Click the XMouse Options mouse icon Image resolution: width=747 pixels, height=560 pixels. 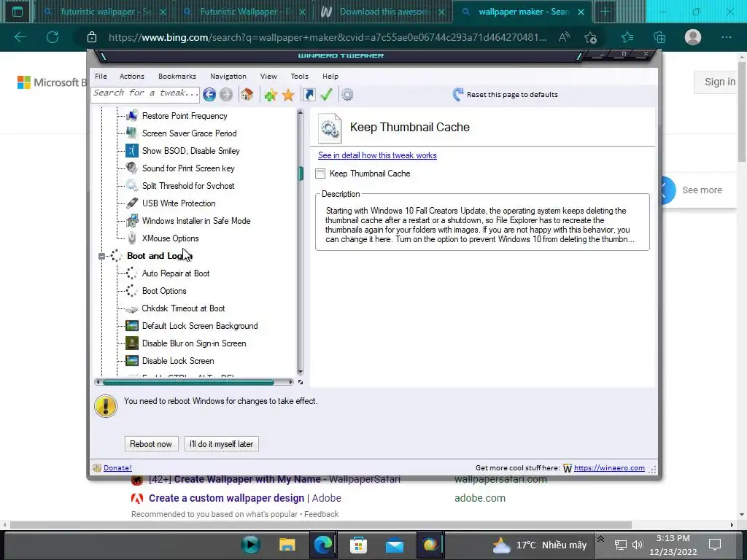click(x=132, y=238)
